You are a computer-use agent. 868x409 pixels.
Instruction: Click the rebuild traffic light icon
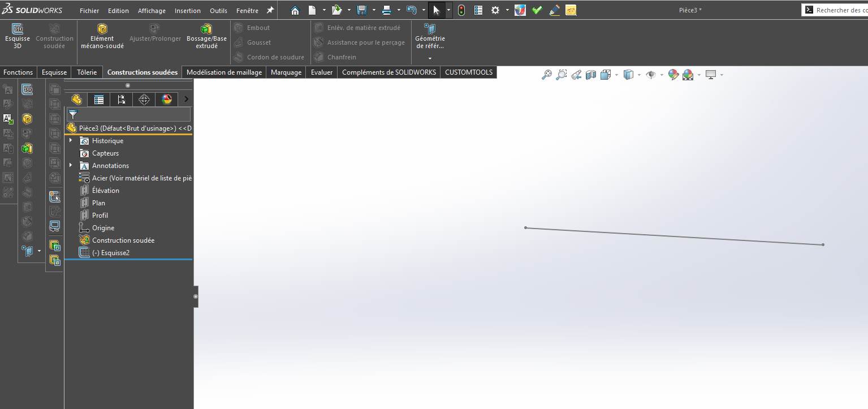click(x=461, y=10)
